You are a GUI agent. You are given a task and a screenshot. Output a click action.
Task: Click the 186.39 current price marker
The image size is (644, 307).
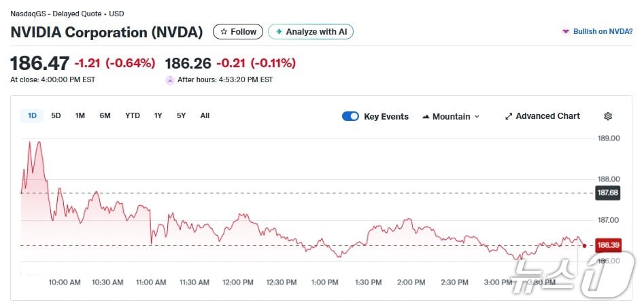pyautogui.click(x=607, y=245)
